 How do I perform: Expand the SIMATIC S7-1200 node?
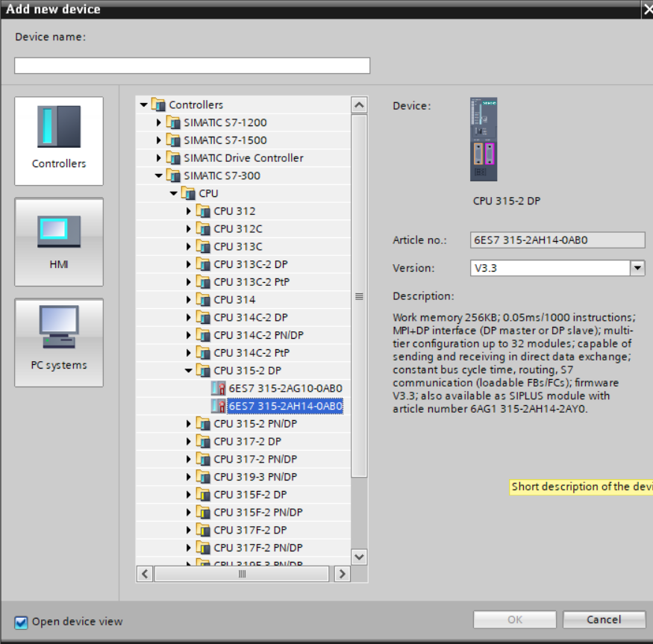(159, 122)
